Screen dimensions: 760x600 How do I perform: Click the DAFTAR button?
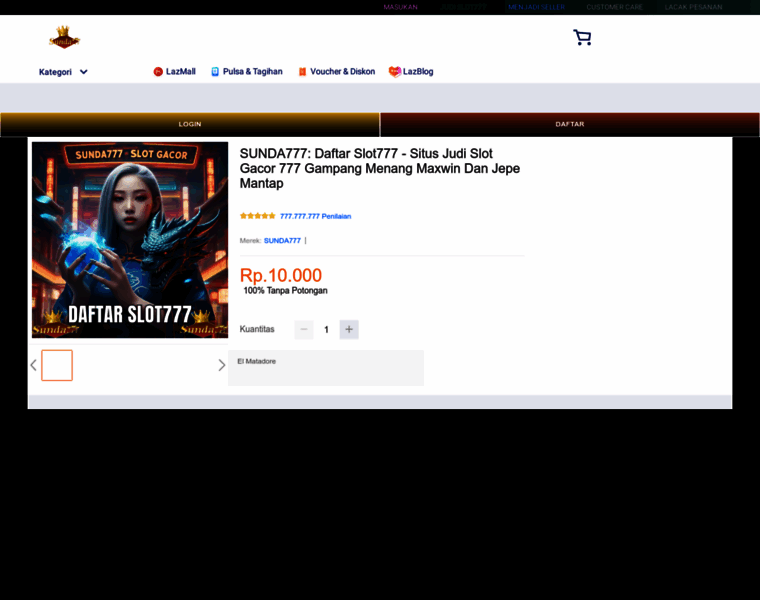coord(570,125)
